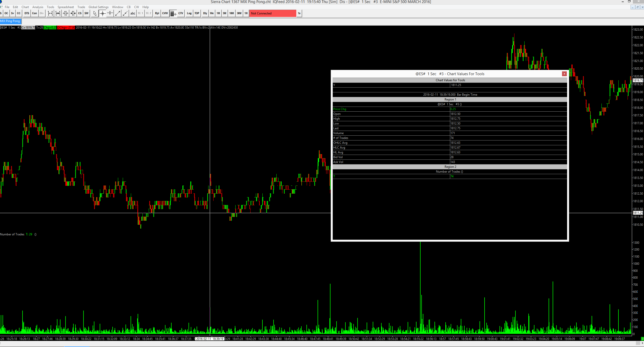Open the tool values window grid icon
The image size is (644, 347).
pos(173,13)
